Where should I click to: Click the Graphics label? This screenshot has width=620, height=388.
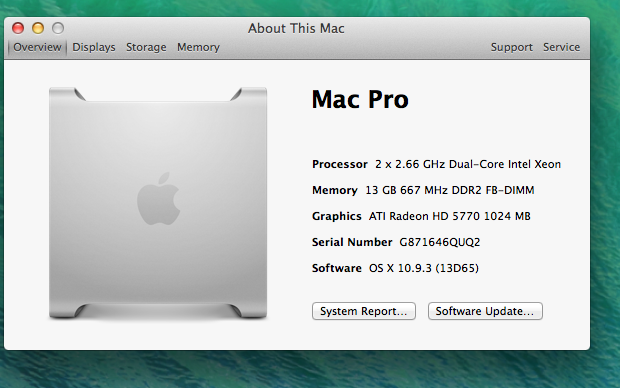336,216
